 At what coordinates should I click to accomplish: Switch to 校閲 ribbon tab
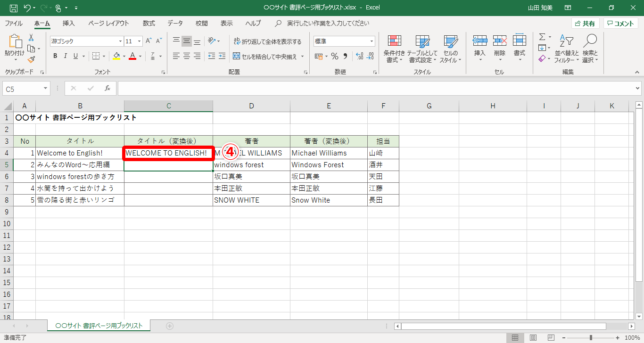click(202, 23)
